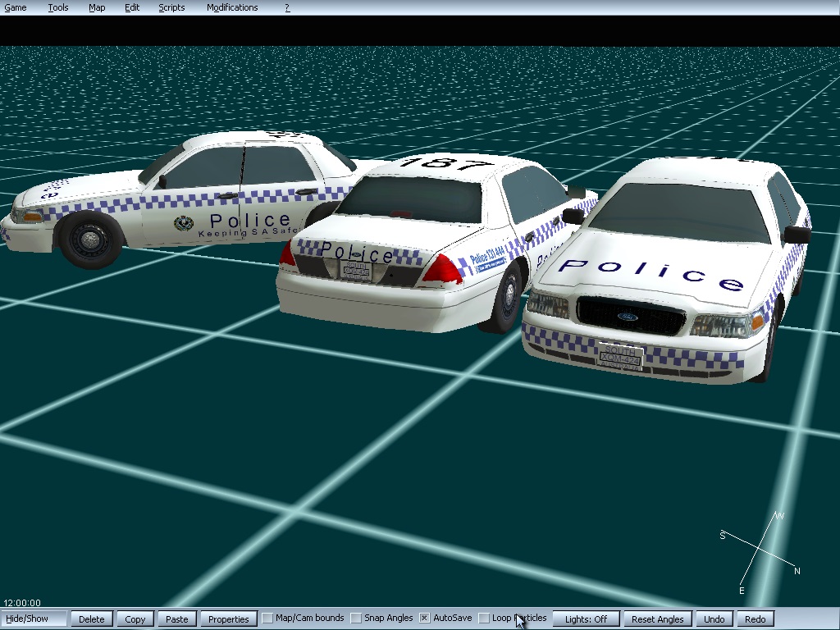Click Reset Angles button
Image resolution: width=840 pixels, height=630 pixels.
(657, 619)
